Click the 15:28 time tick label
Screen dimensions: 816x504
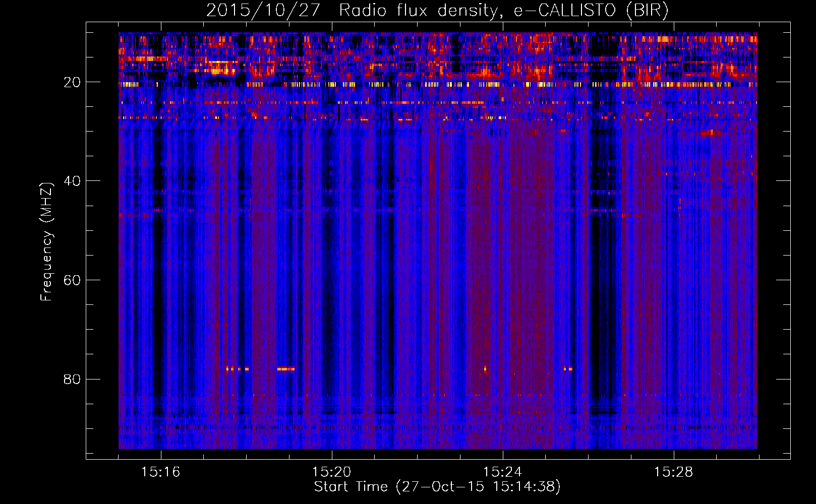pyautogui.click(x=673, y=472)
